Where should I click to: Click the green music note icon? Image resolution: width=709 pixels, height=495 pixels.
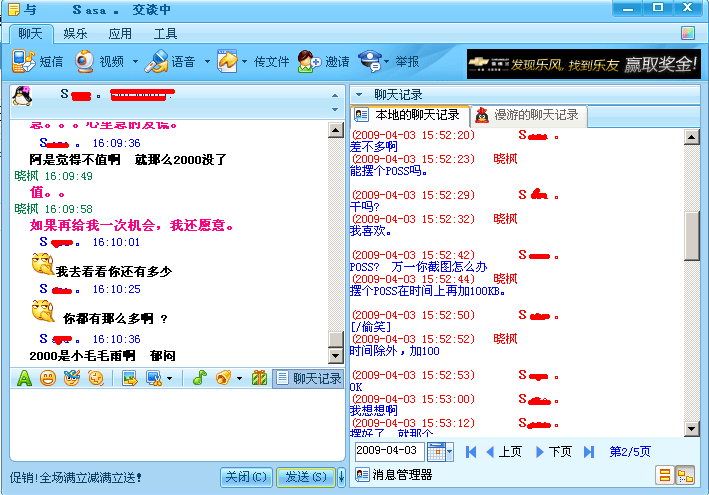[x=199, y=378]
